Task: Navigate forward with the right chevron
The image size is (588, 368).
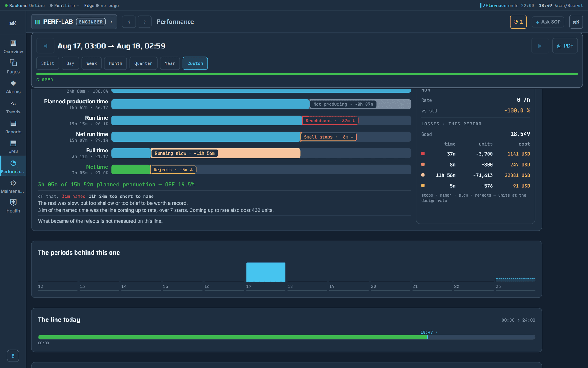Action: click(145, 22)
